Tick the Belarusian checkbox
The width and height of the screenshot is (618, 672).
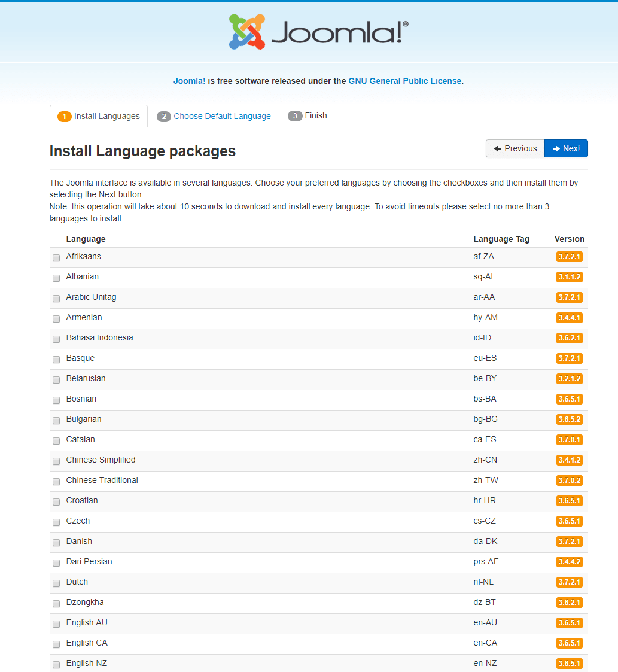56,380
